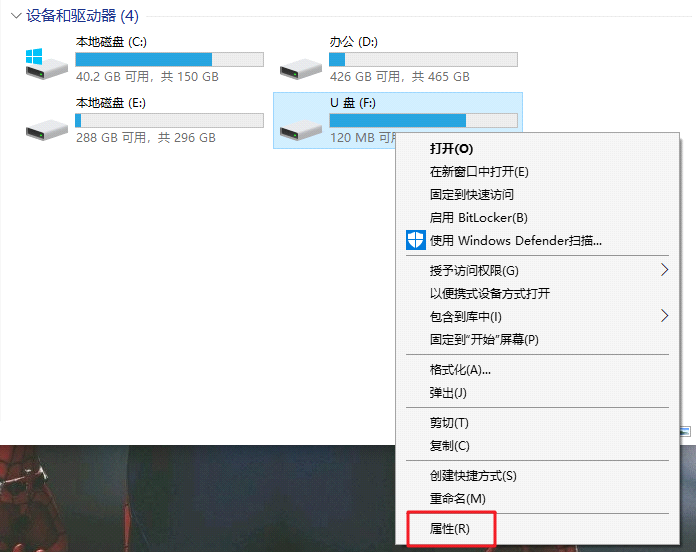Viewport: 696px width, 552px height.
Task: Expand the 授予访问权限(G) submenu arrow
Action: pos(664,270)
